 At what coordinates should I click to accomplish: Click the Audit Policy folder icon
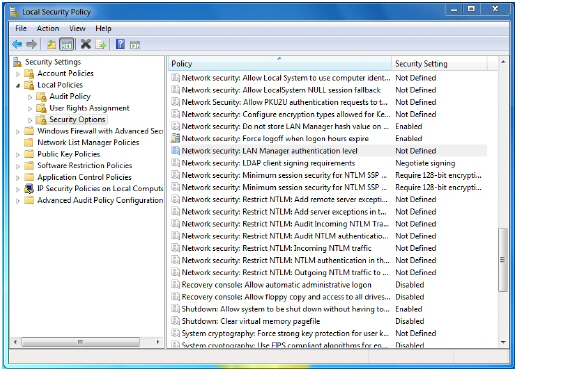pos(41,97)
